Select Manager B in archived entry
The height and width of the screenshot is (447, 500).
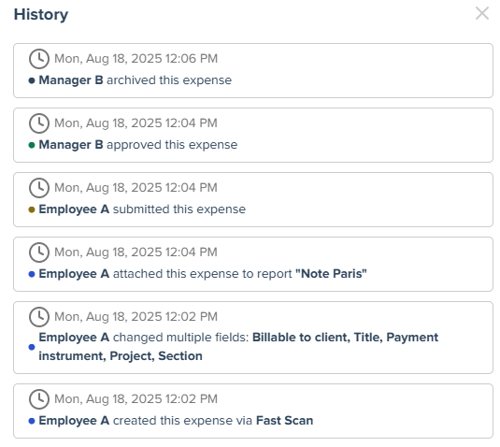[71, 80]
